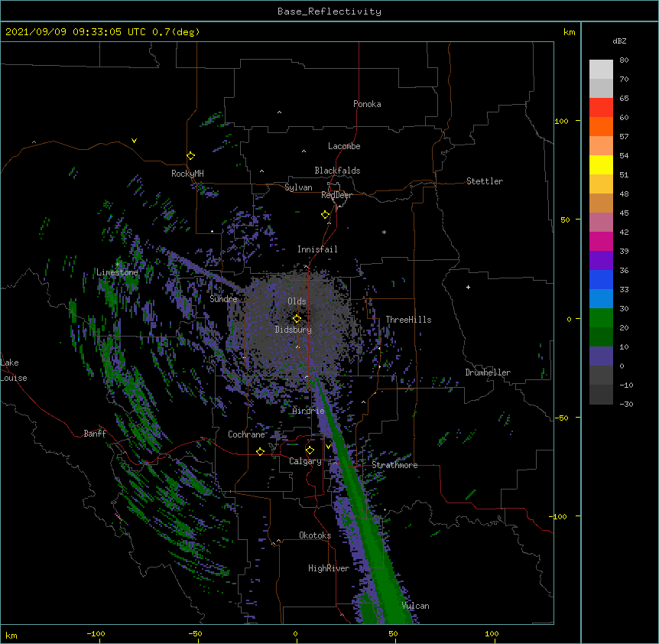Select the yellow radar-site diamond between Olds and Didsbury
659x644 pixels.
[297, 319]
